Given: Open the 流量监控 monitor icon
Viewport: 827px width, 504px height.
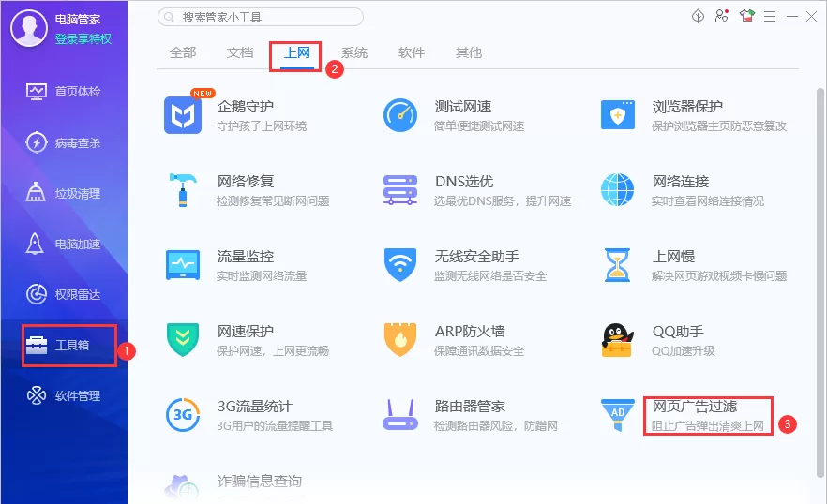Looking at the screenshot, I should tap(183, 265).
